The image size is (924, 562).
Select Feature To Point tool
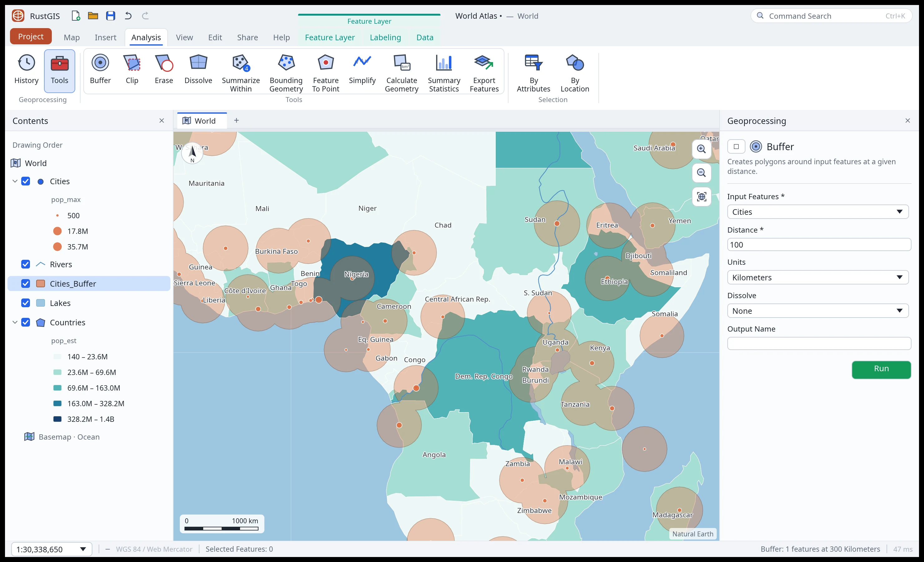[326, 72]
